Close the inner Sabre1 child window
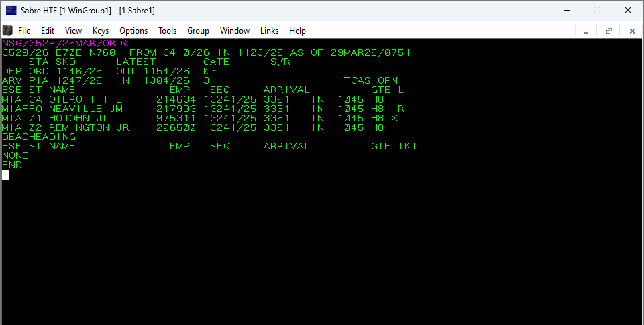The height and width of the screenshot is (325, 644). 632,31
